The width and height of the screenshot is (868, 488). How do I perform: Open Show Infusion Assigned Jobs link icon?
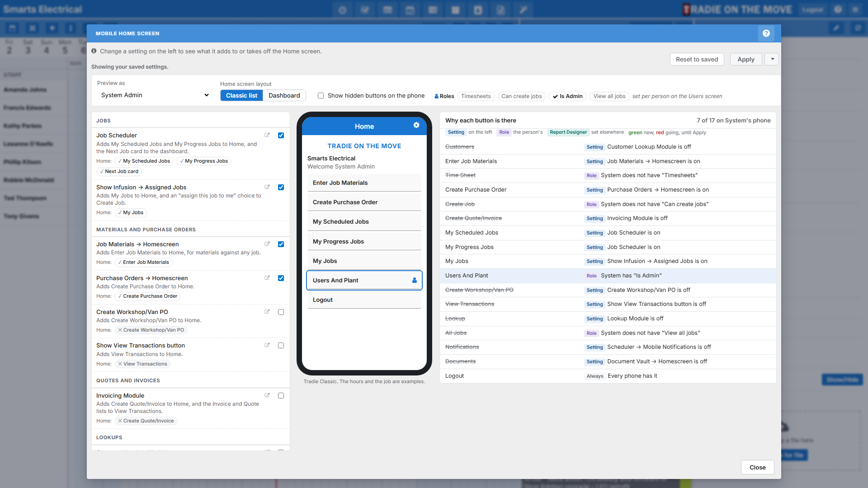(267, 187)
